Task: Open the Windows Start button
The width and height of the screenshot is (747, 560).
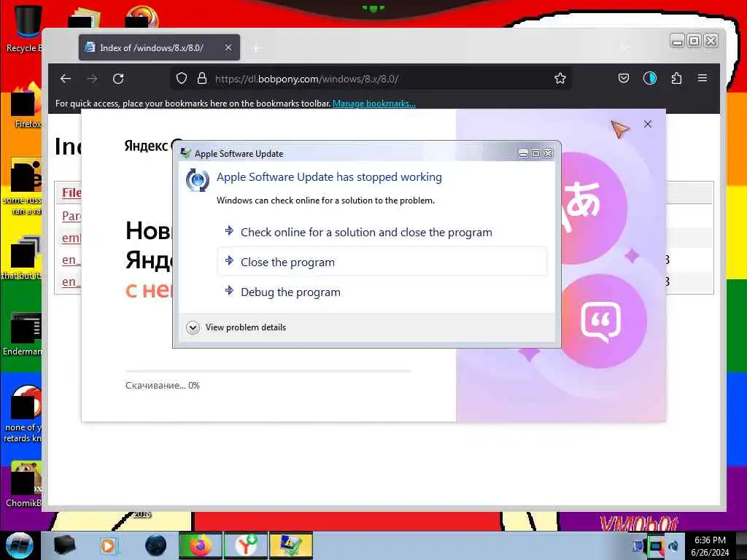Action: click(19, 545)
